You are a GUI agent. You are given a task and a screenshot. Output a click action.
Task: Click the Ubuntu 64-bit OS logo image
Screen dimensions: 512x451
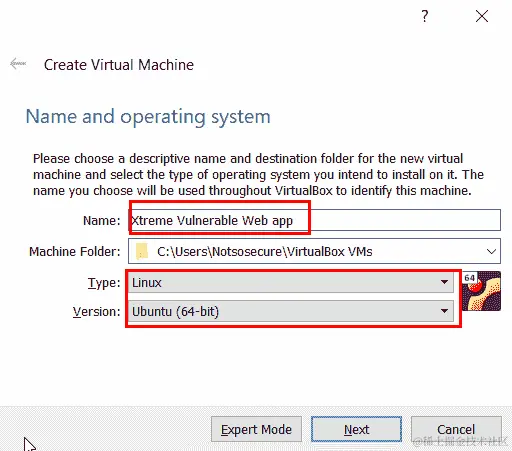click(x=481, y=291)
